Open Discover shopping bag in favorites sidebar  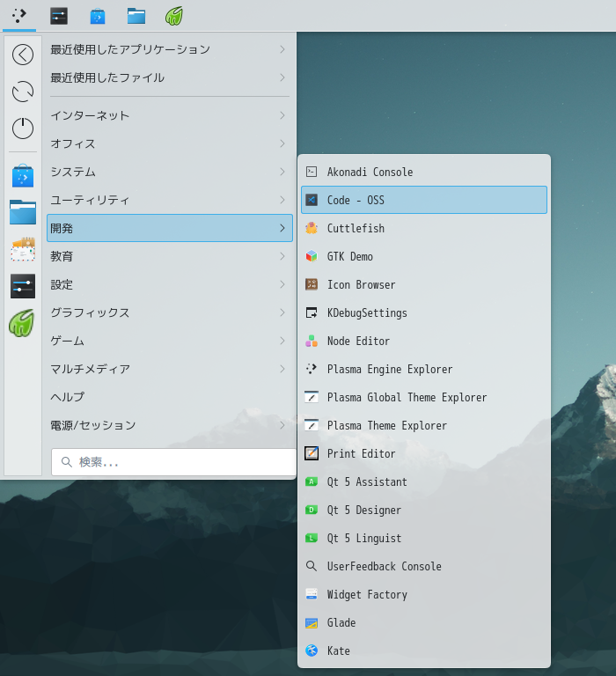pyautogui.click(x=23, y=175)
